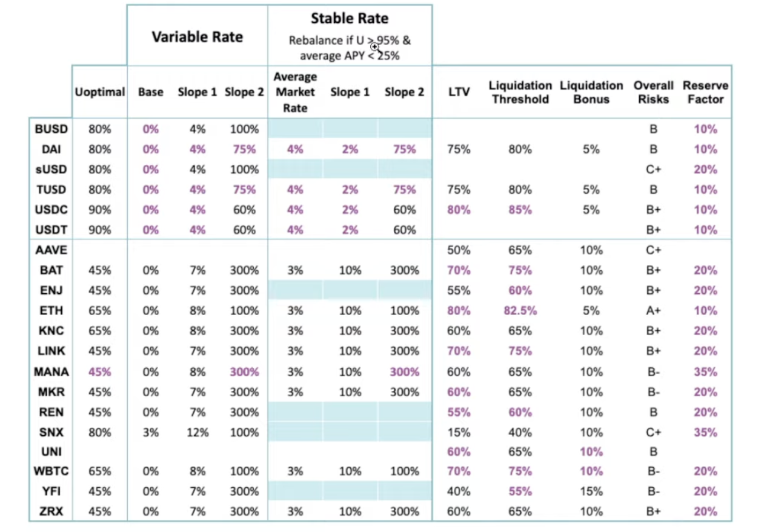Select the A+ overall risk rating

click(x=653, y=311)
